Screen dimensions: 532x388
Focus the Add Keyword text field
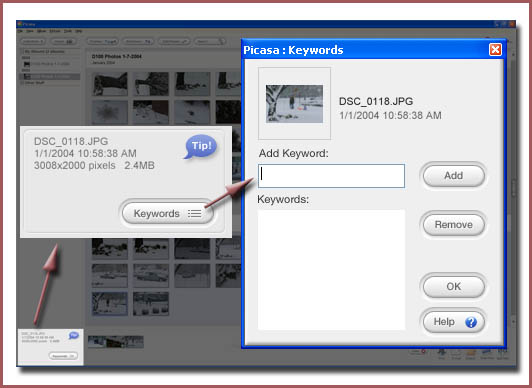point(331,176)
